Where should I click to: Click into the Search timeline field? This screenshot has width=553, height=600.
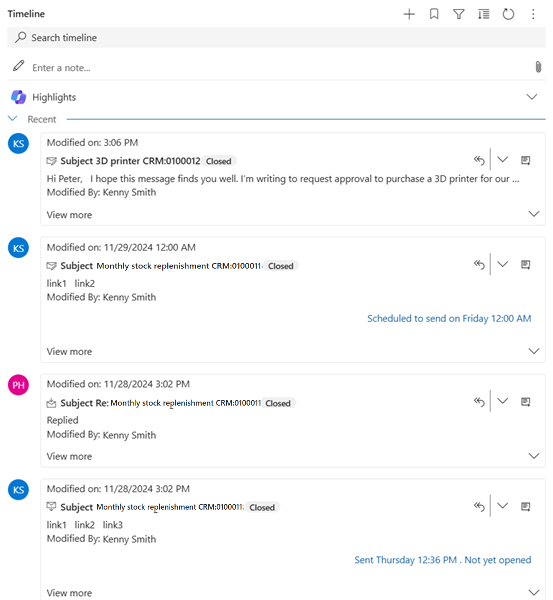pyautogui.click(x=276, y=38)
